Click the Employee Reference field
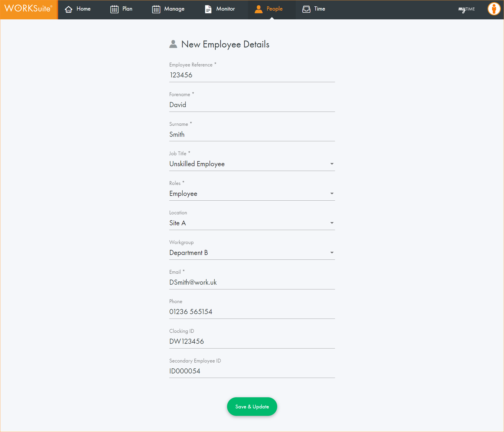 click(252, 75)
